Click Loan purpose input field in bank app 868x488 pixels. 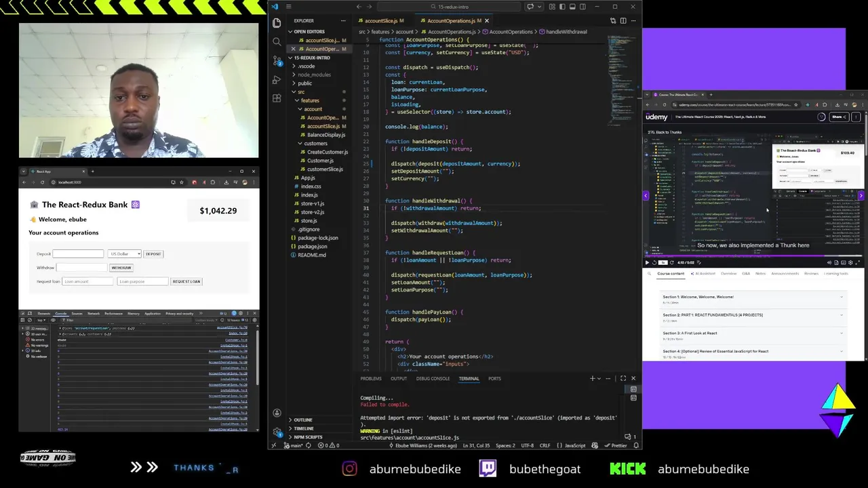point(142,281)
